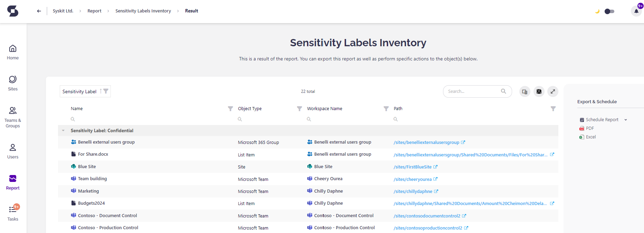Open the /sites/contosoproductioncontrol2 link
644x233 pixels.
point(428,228)
